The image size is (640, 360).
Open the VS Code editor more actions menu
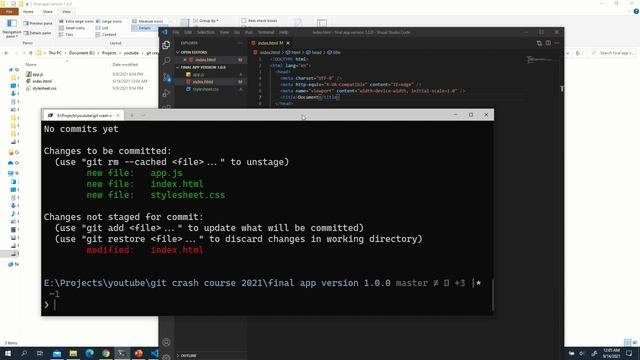(x=557, y=43)
